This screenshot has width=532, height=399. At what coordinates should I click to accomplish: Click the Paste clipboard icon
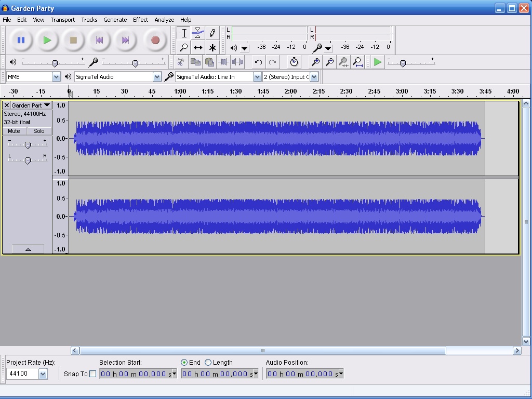pyautogui.click(x=209, y=62)
